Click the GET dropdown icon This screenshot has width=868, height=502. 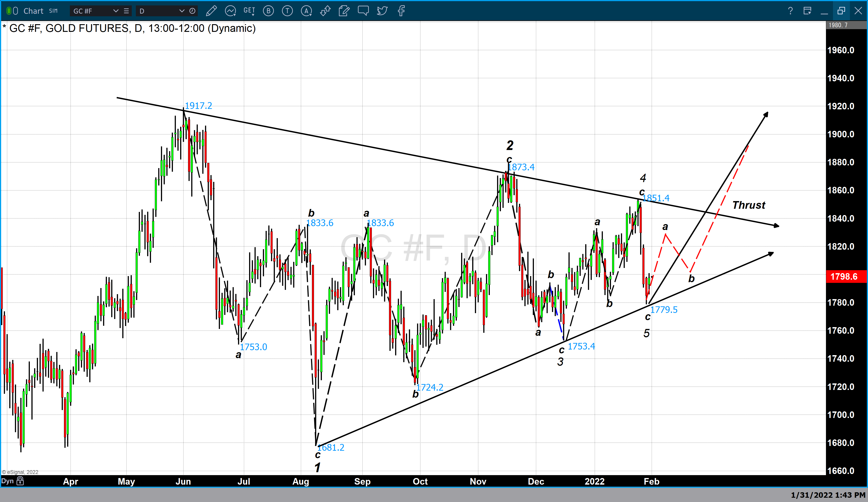click(x=249, y=11)
